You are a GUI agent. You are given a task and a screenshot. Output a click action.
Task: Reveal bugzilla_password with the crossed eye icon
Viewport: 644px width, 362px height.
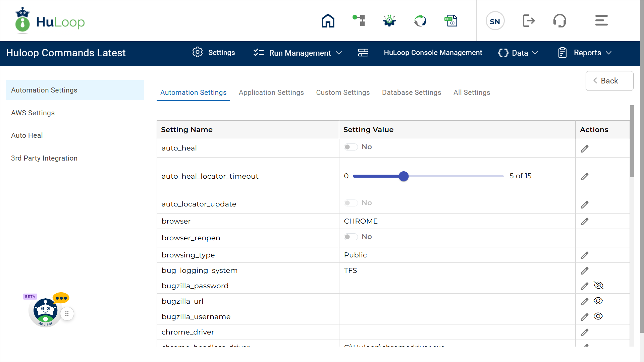coord(598,286)
